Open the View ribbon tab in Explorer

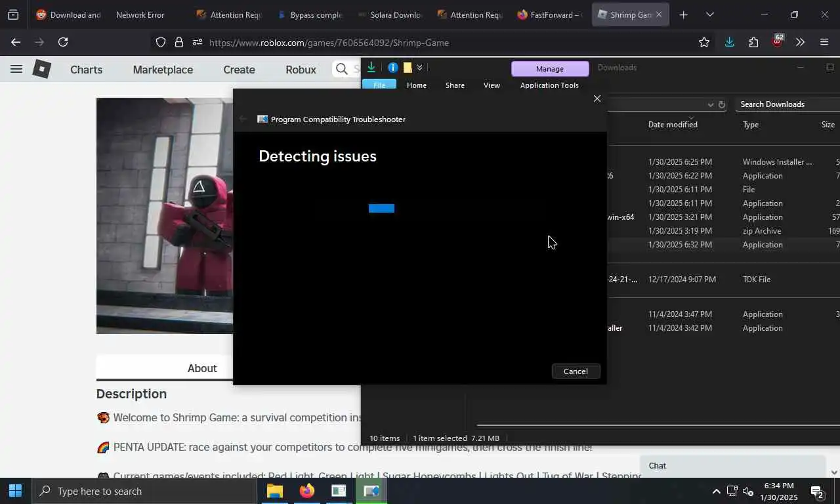click(x=492, y=85)
